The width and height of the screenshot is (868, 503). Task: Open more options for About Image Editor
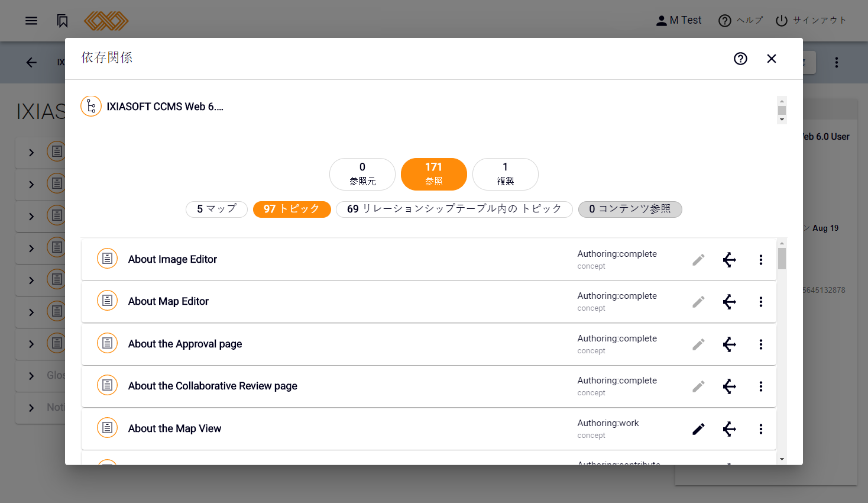761,260
